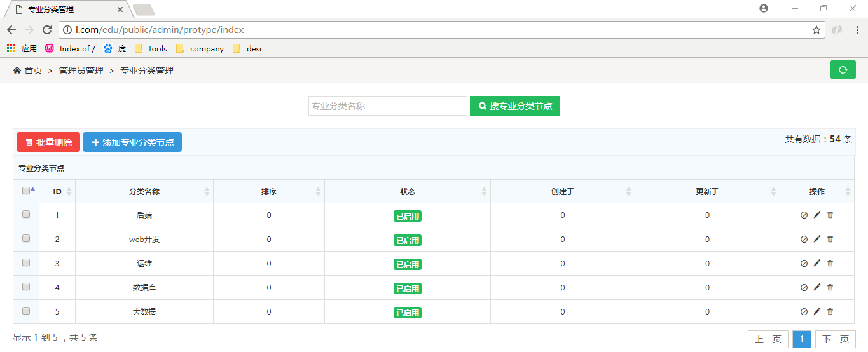Viewport: 868px width, 352px height.
Task: Click the 专业分类名称 search input field
Action: [x=388, y=106]
